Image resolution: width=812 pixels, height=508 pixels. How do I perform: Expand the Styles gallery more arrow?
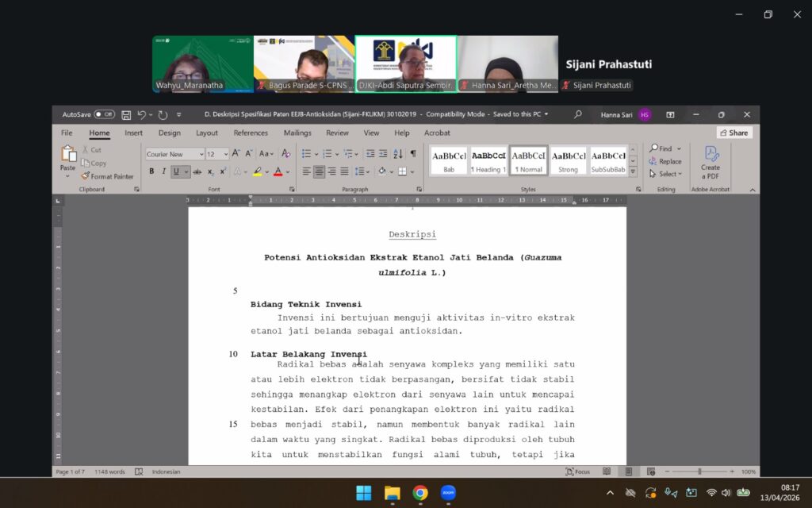coord(633,172)
